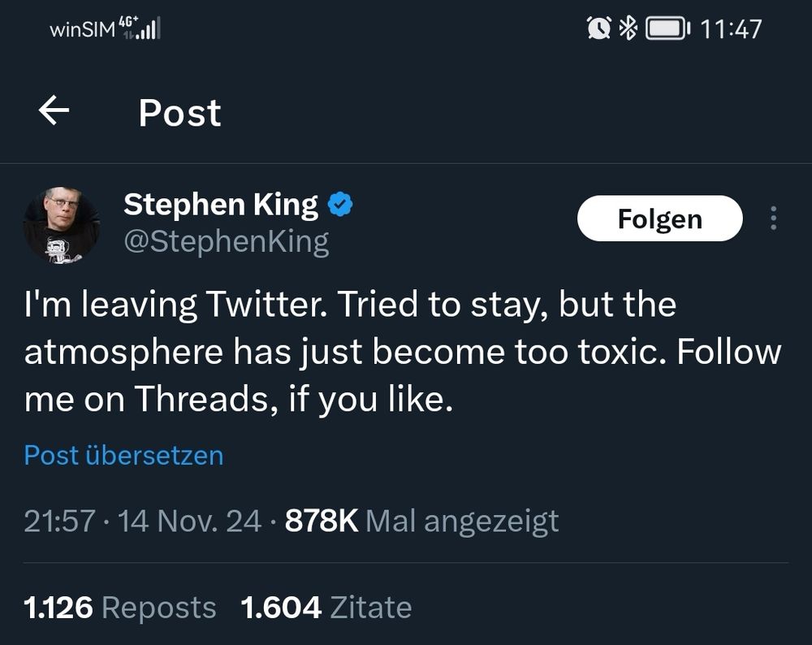Click Stephen King's verified badge
812x645 pixels.
(x=340, y=204)
